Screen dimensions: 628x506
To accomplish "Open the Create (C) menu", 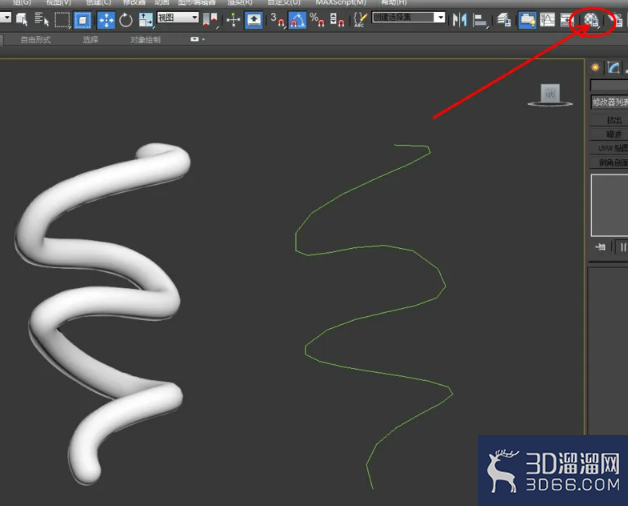I will tap(98, 2).
